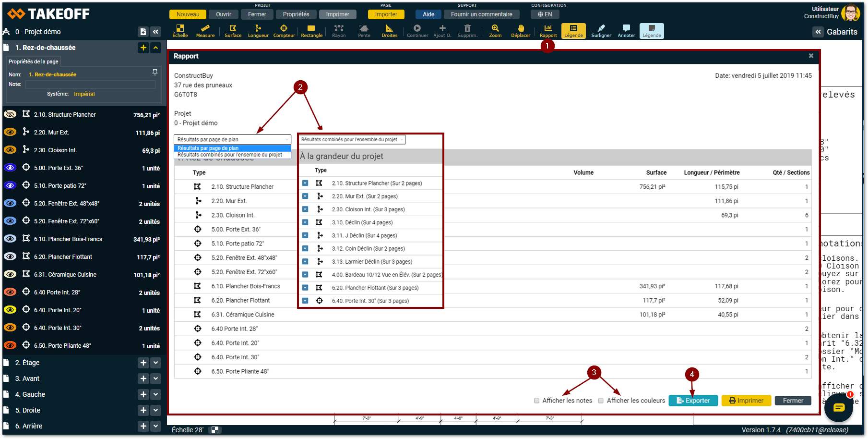Click the yellow Imprimer button in report
Image resolution: width=868 pixels, height=439 pixels.
pyautogui.click(x=746, y=401)
